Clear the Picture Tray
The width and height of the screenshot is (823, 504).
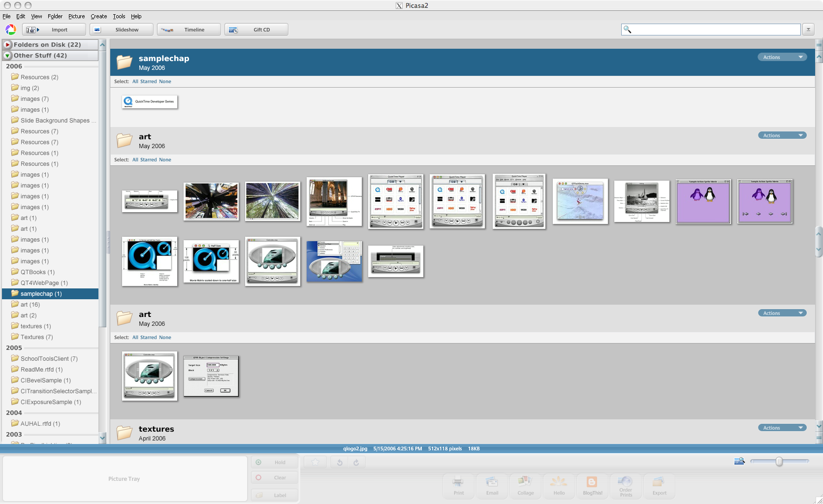point(274,477)
